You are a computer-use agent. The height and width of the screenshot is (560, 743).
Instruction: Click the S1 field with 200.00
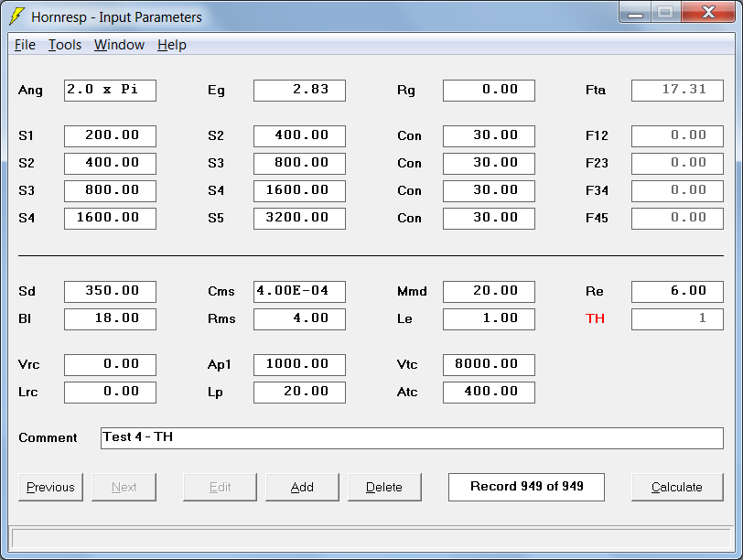110,136
